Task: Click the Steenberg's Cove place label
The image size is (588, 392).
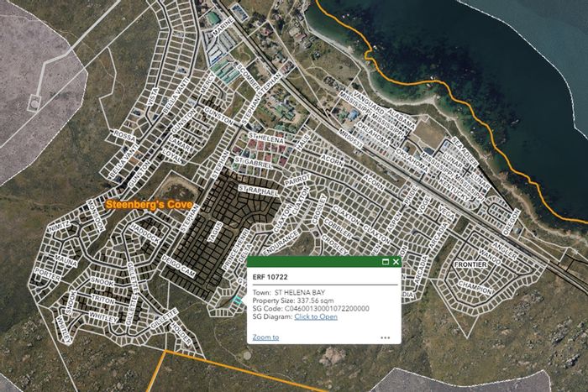Action: pos(149,205)
